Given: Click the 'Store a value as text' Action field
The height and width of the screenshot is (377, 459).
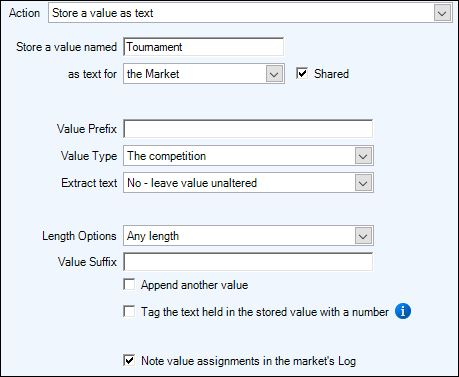Looking at the screenshot, I should pyautogui.click(x=250, y=13).
